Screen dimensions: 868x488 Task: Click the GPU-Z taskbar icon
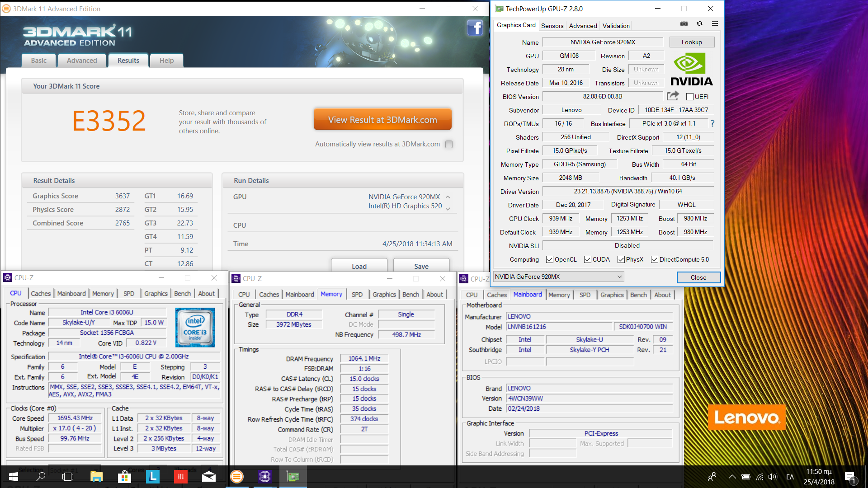[x=293, y=477]
